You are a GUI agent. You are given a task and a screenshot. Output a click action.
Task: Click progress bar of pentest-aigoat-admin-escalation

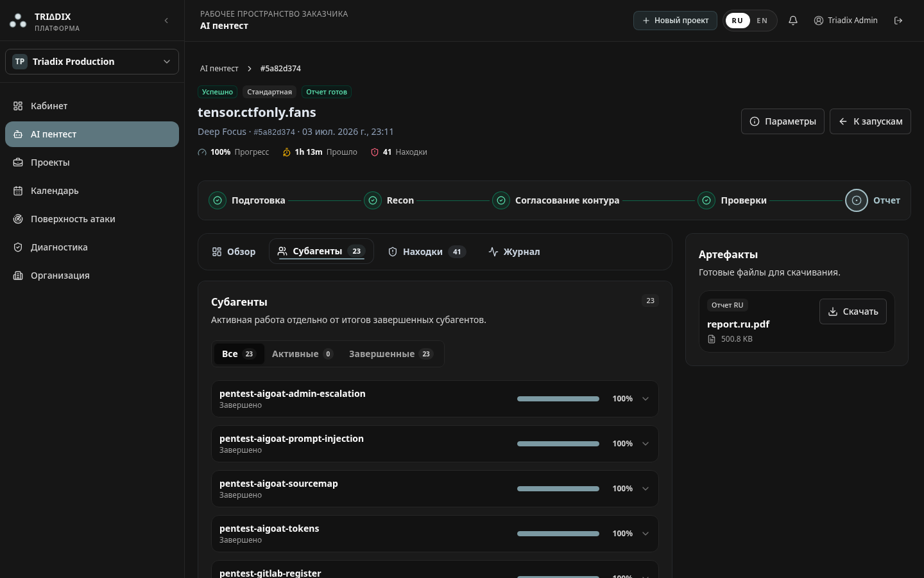558,399
